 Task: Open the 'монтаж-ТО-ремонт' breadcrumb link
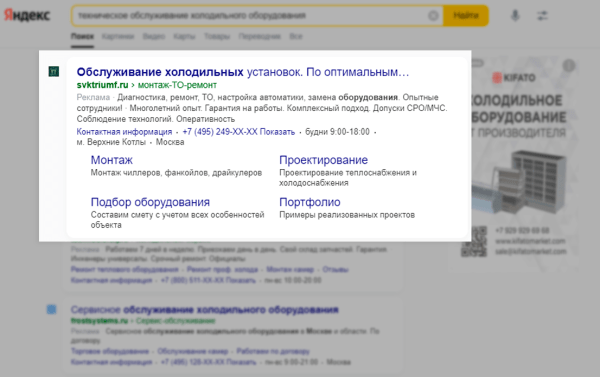(x=177, y=85)
